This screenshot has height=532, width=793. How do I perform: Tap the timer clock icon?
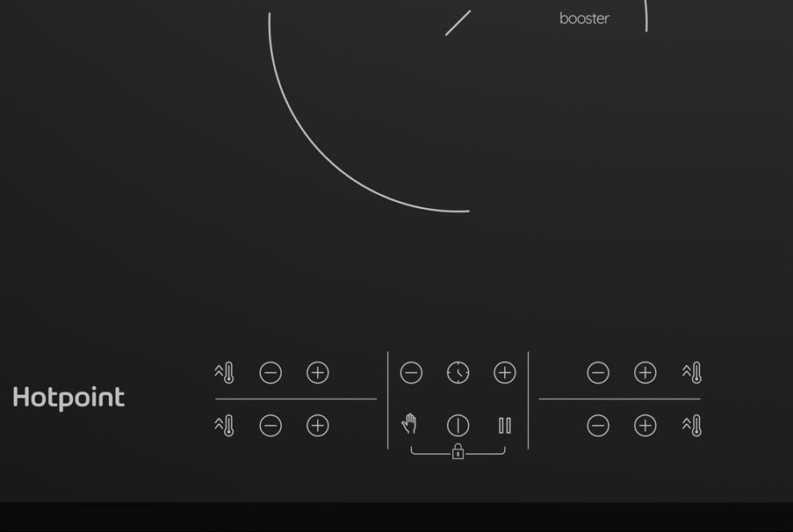click(x=458, y=373)
